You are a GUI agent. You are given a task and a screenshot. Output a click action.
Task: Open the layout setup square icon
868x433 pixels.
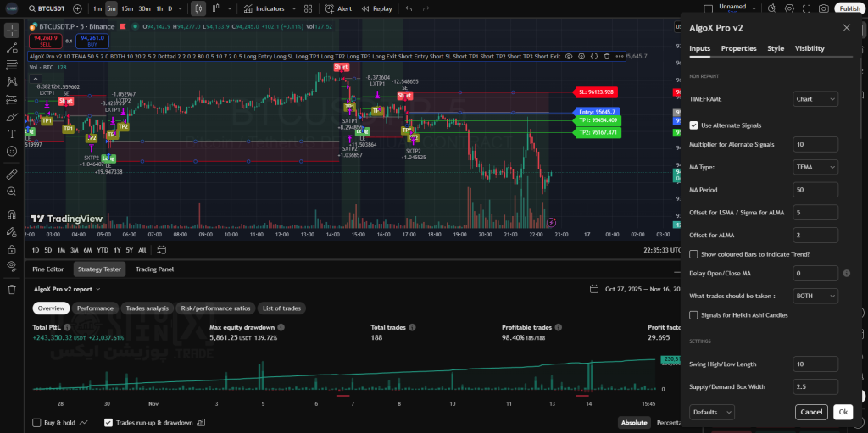[708, 8]
